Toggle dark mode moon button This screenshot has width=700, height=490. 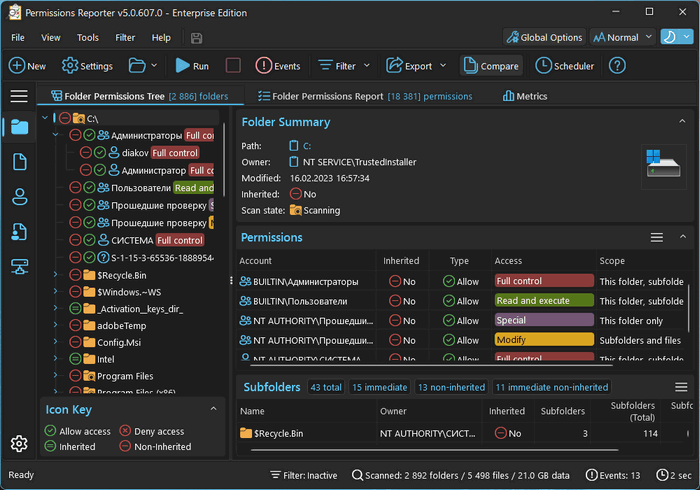click(x=673, y=37)
